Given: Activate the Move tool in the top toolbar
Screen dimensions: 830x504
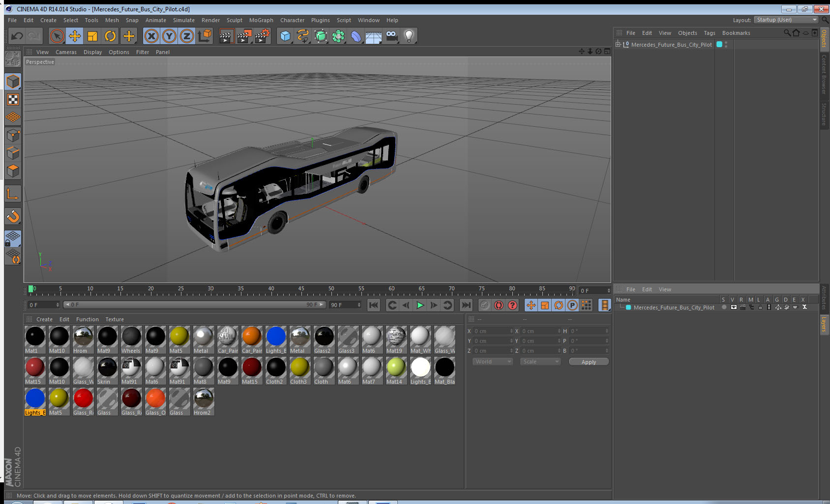Looking at the screenshot, I should [x=75, y=36].
